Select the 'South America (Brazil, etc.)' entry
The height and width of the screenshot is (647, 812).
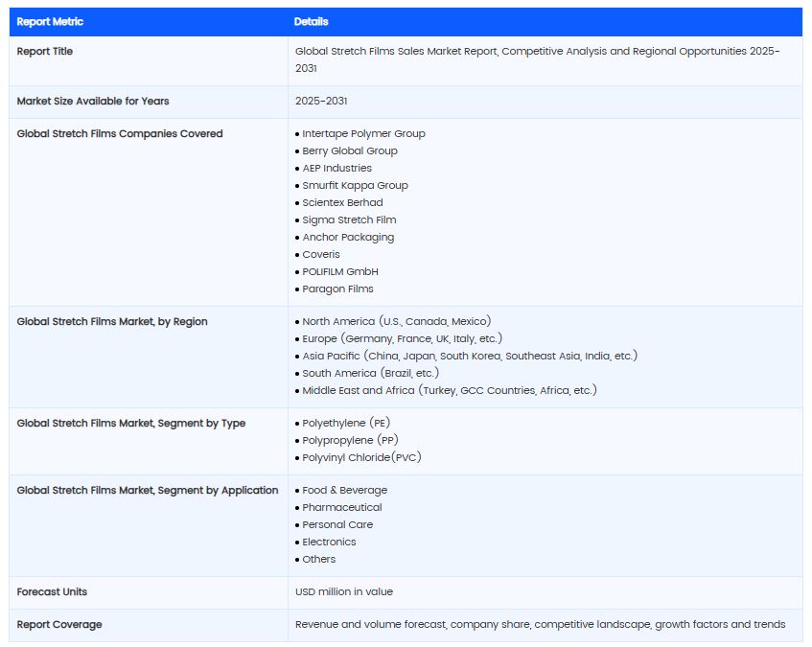(371, 373)
